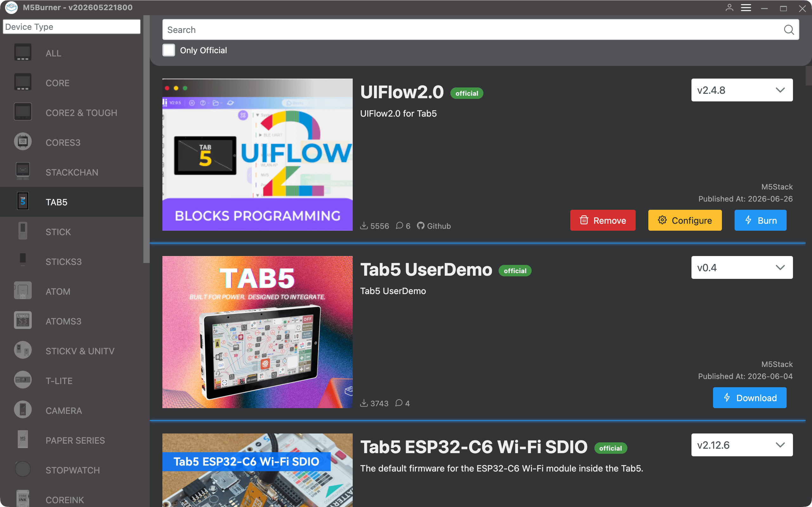Image resolution: width=812 pixels, height=507 pixels.
Task: Select the STACKCHAN device icon
Action: point(23,172)
